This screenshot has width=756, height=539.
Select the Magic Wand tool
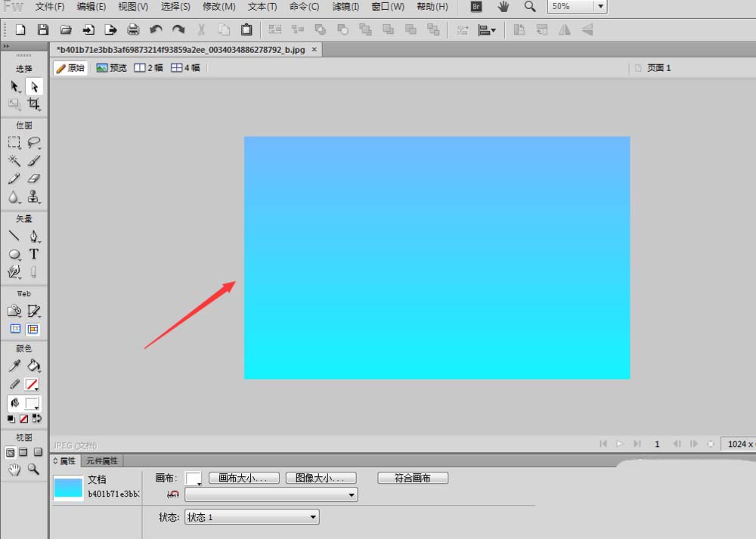point(14,160)
